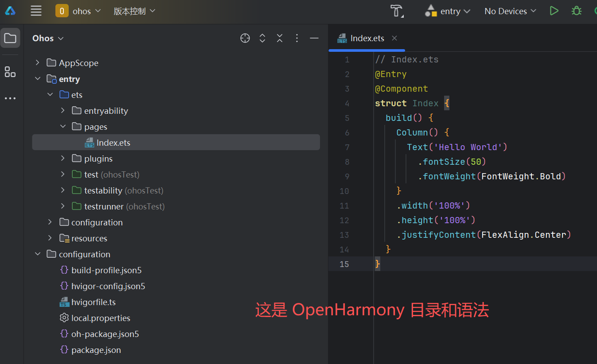Run the app using the green play icon

pyautogui.click(x=554, y=11)
